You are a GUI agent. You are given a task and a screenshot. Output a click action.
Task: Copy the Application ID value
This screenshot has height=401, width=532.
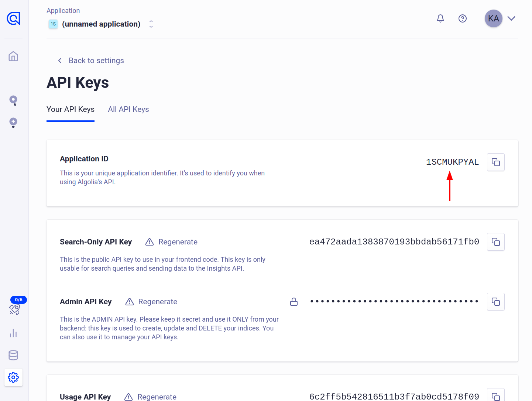[495, 162]
